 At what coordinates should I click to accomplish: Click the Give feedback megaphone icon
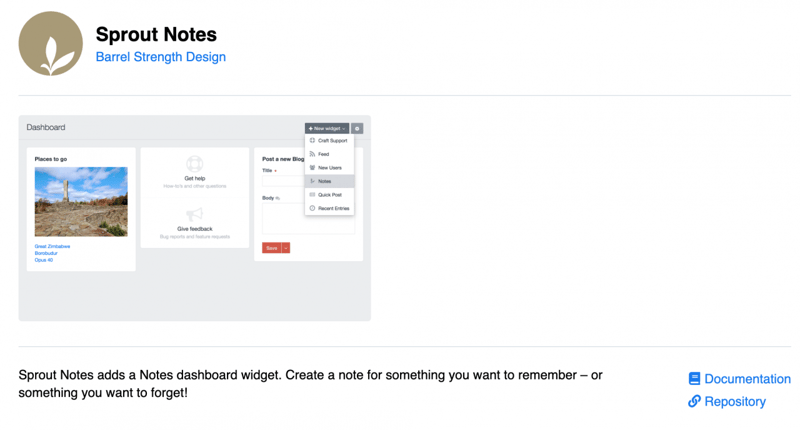click(x=195, y=214)
